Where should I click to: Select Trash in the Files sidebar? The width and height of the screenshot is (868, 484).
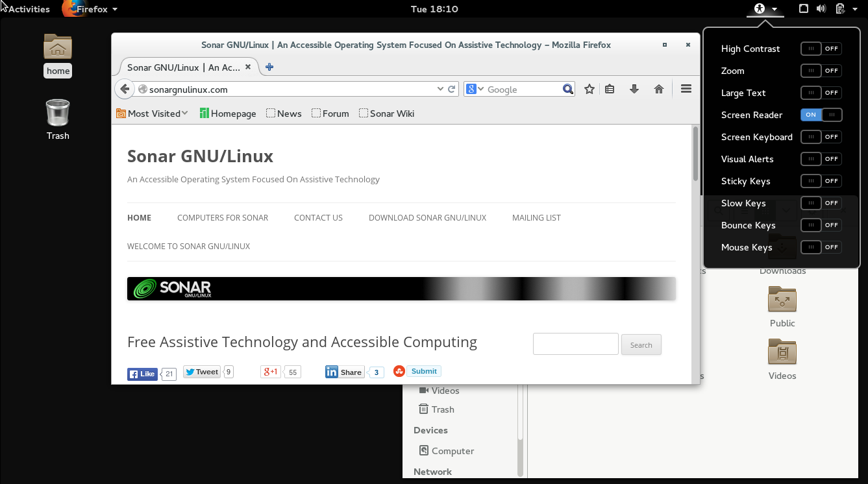click(436, 409)
